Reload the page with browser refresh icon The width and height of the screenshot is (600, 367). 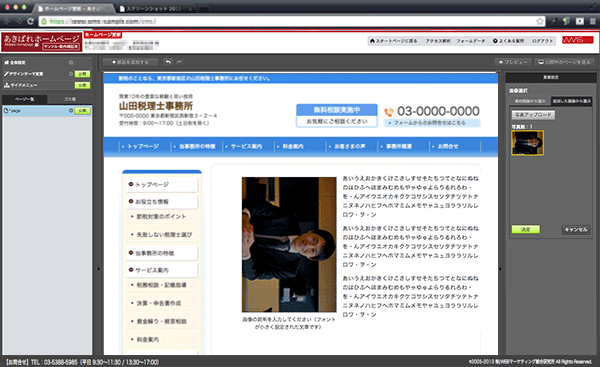[31, 21]
